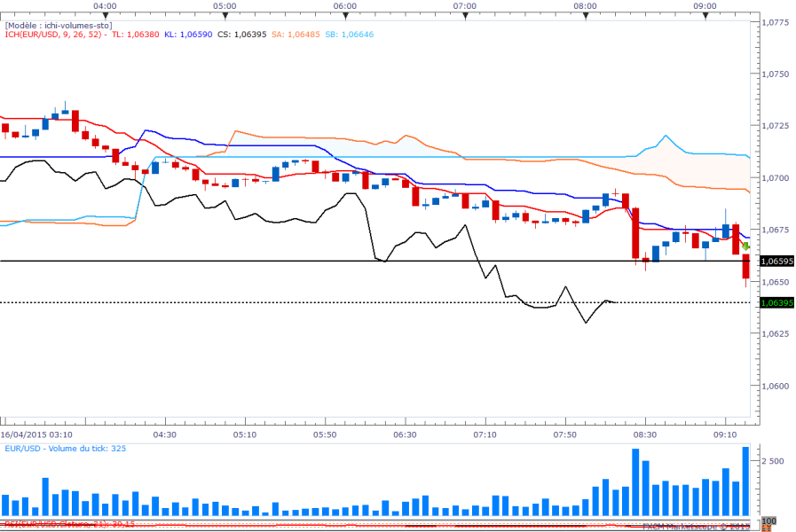
Task: Click the 1,0650 price axis label
Action: pyautogui.click(x=776, y=282)
